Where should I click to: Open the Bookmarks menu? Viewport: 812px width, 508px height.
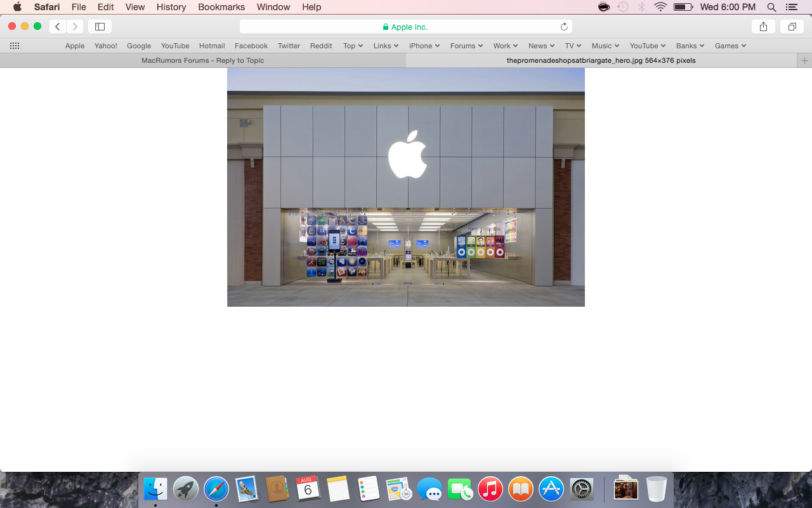point(221,7)
